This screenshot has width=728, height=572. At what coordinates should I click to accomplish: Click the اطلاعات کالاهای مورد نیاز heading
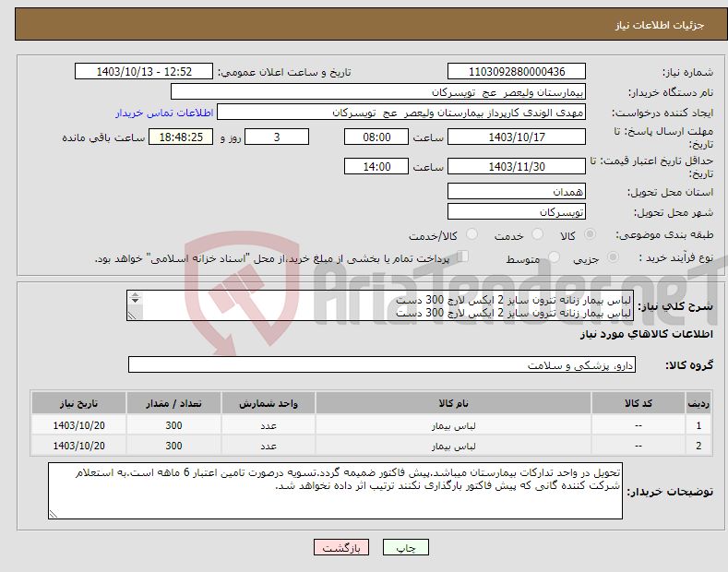coord(646,334)
